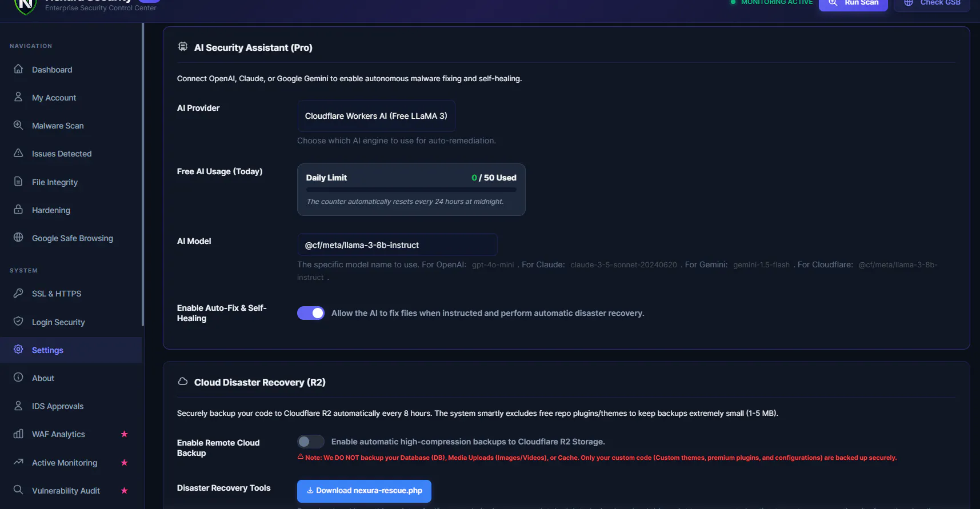
Task: Click the Check GSB button
Action: coord(933,3)
